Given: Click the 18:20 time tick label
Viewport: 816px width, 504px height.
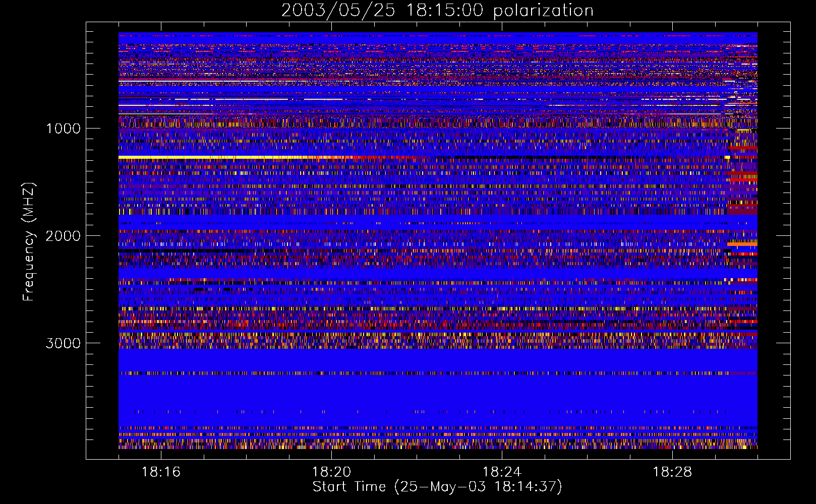Looking at the screenshot, I should pos(331,472).
